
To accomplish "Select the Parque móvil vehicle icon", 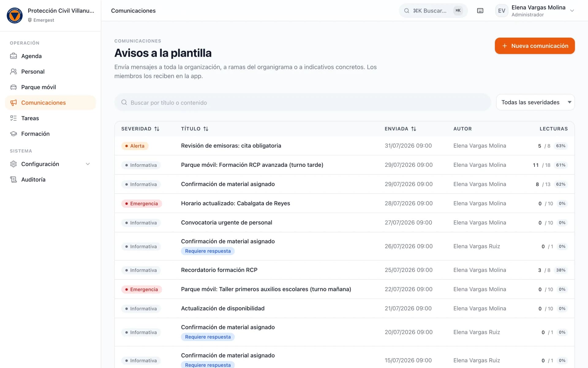I will click(13, 87).
